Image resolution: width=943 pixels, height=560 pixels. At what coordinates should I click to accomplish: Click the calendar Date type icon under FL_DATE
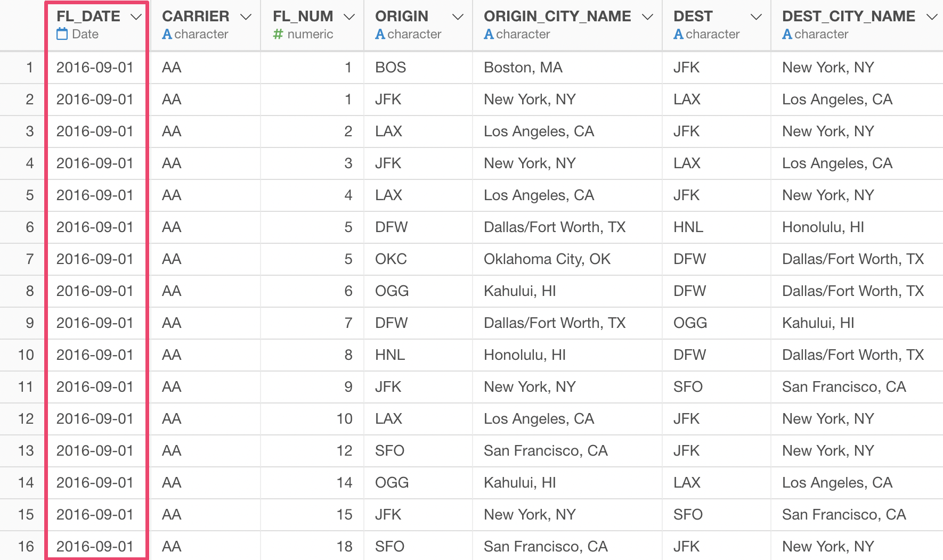pos(62,34)
